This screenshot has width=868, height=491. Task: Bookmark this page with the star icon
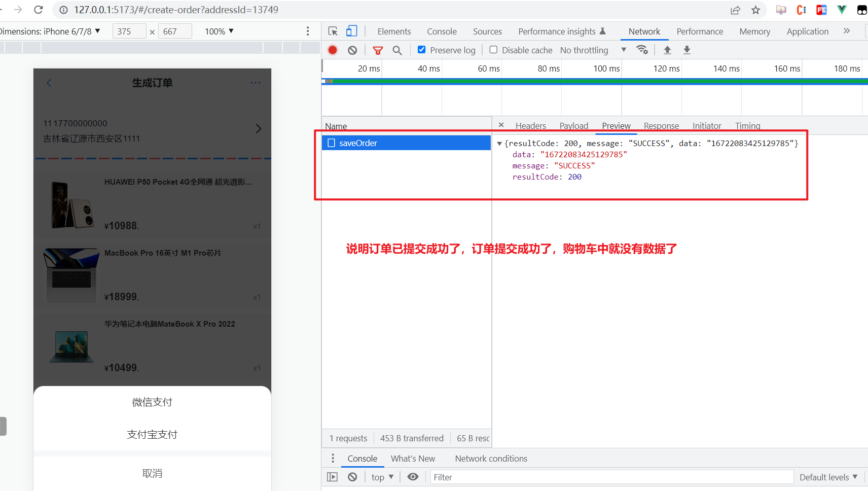[755, 10]
